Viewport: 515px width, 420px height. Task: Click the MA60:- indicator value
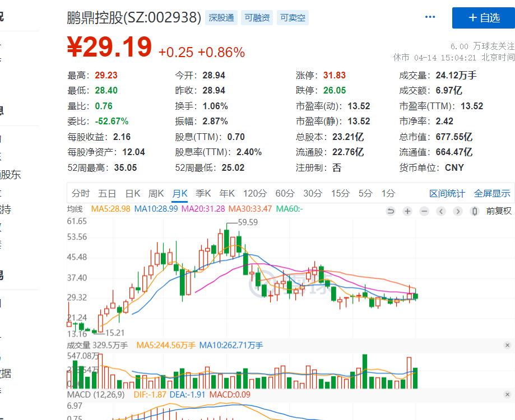tap(289, 209)
